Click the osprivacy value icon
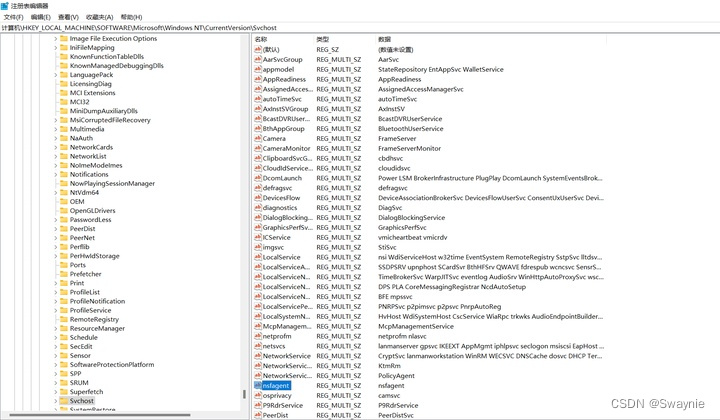This screenshot has height=420, width=720. pos(258,395)
